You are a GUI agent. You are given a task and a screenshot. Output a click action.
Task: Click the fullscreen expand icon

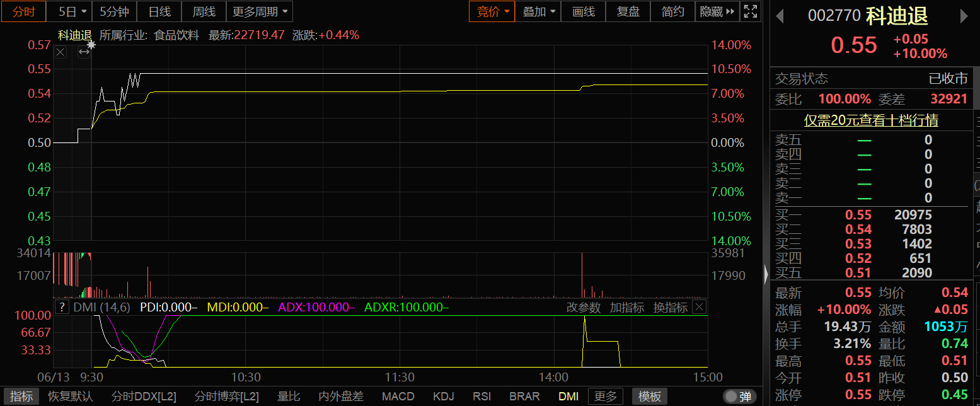pyautogui.click(x=750, y=11)
